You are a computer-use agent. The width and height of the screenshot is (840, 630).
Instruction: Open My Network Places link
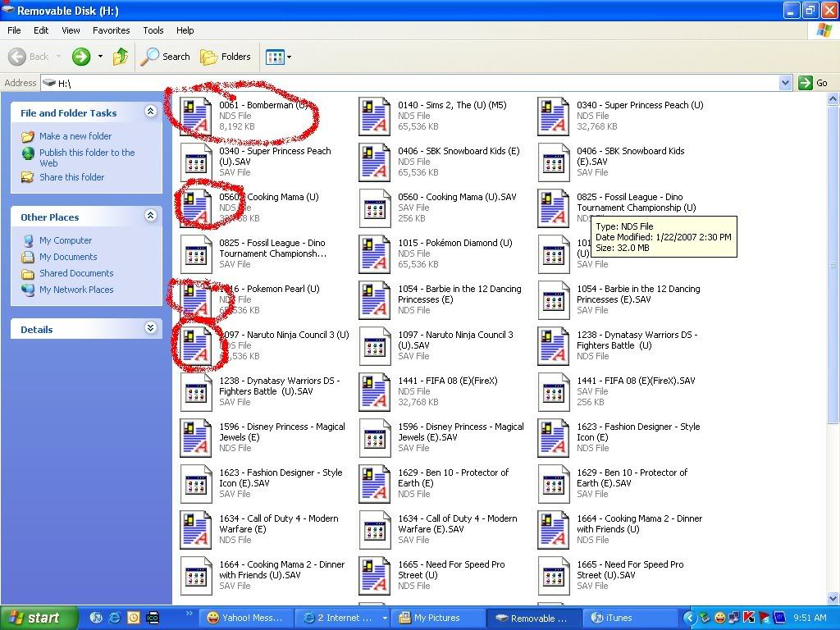76,290
